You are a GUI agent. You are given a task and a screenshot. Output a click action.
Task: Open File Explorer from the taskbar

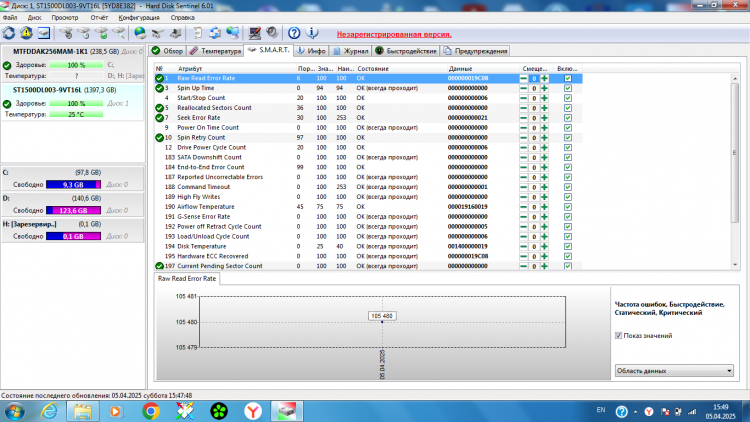(82, 411)
